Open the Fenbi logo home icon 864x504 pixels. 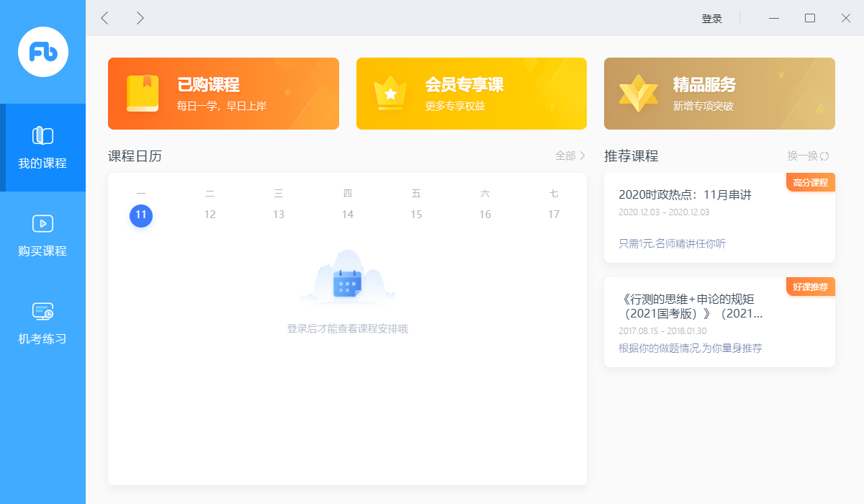(42, 51)
